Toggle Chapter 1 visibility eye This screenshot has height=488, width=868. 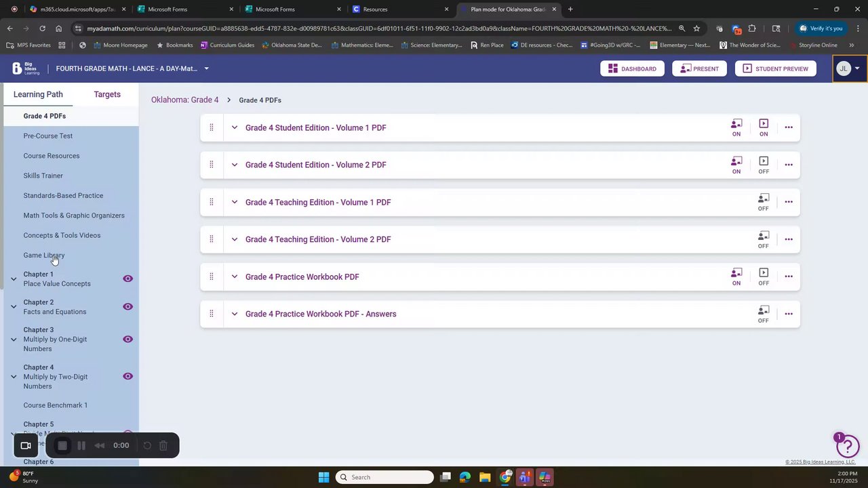[x=127, y=279]
